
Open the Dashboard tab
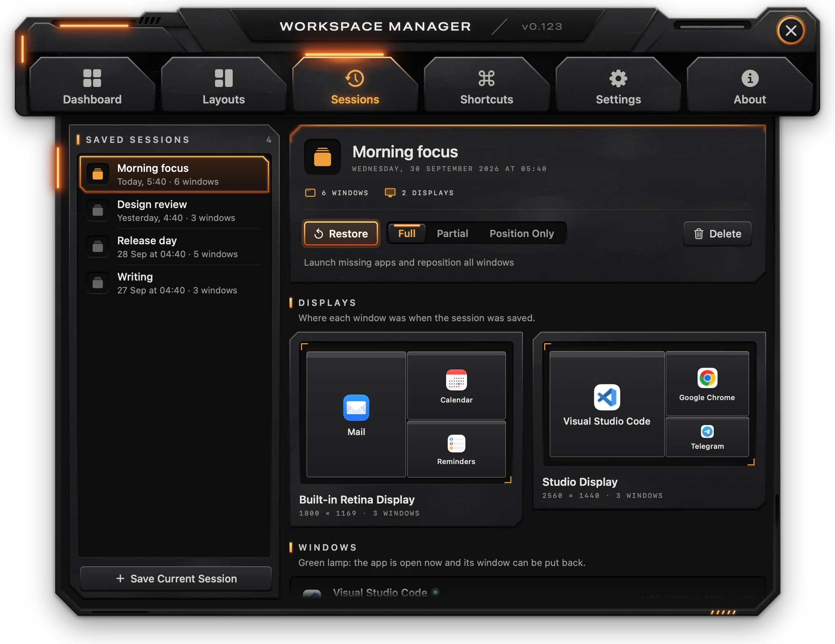click(x=92, y=85)
